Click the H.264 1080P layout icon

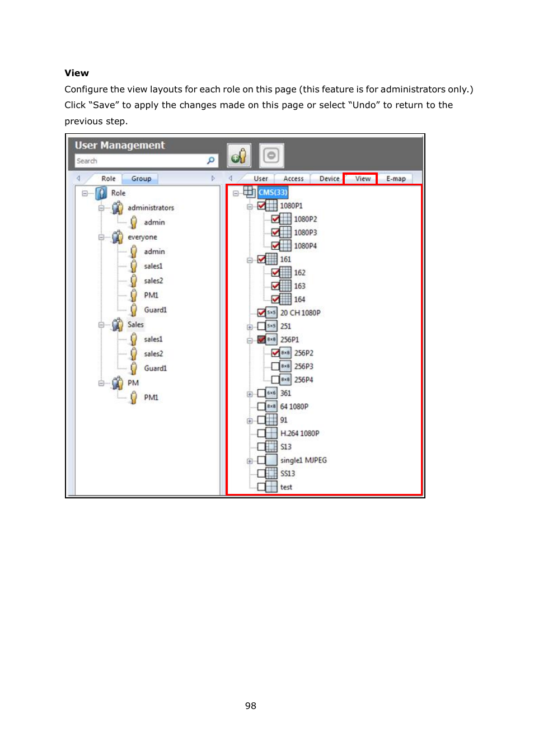(271, 433)
